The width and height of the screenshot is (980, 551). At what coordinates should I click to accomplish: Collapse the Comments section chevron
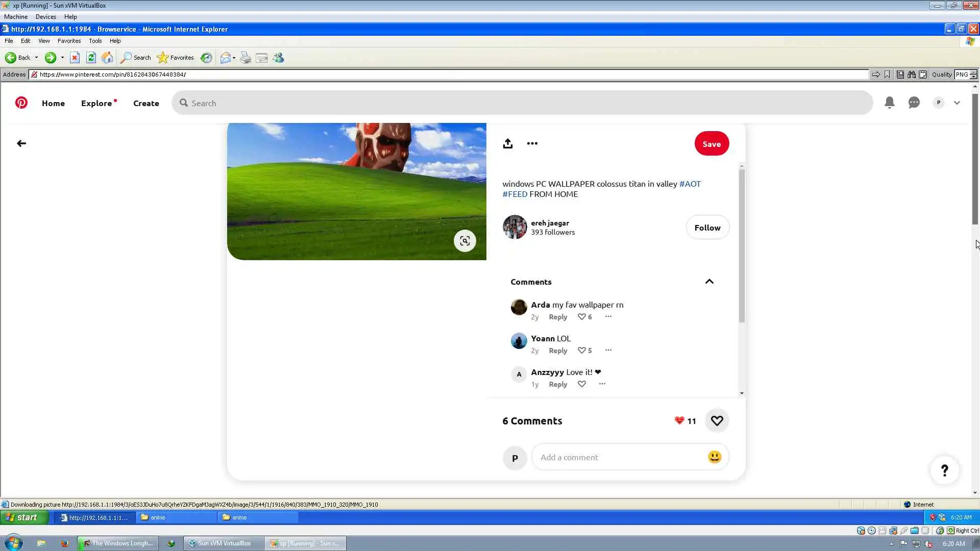point(709,282)
